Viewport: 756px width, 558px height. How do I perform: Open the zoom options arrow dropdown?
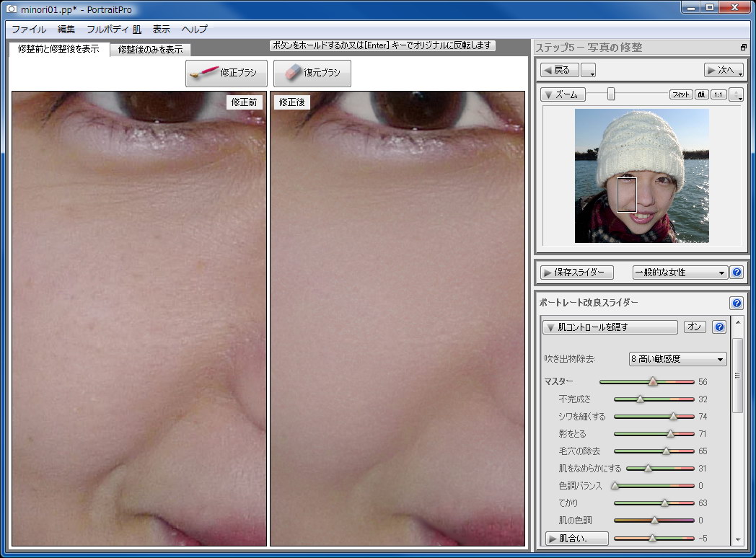[737, 94]
